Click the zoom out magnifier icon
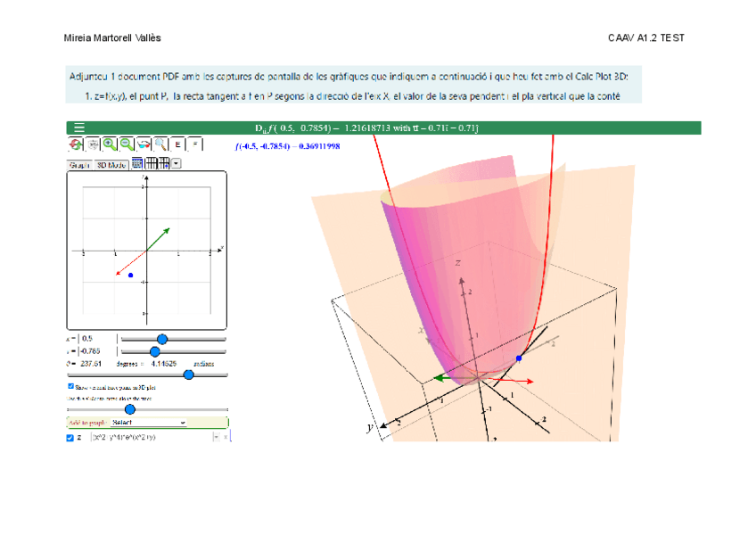The width and height of the screenshot is (756, 535). coord(127,144)
